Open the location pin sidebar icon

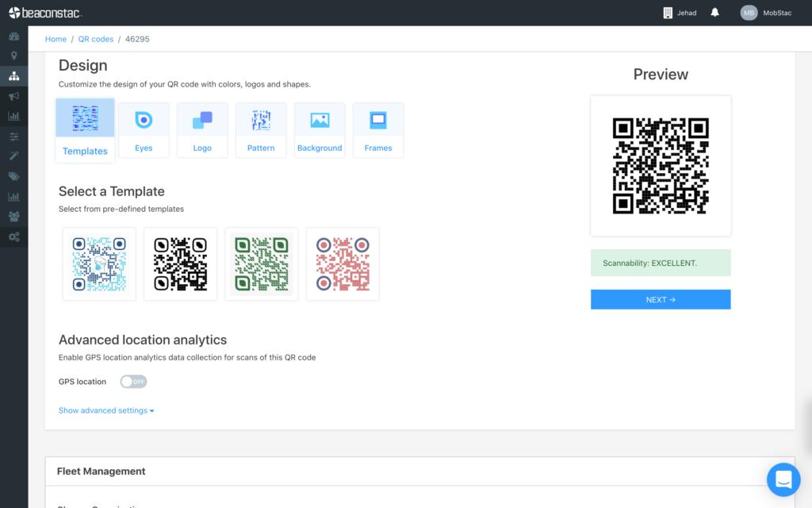[x=14, y=56]
